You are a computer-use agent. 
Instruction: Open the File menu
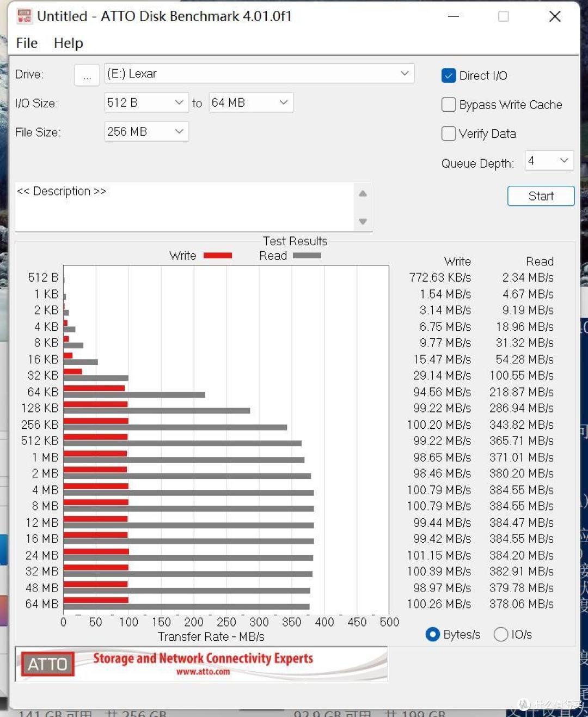pyautogui.click(x=27, y=43)
